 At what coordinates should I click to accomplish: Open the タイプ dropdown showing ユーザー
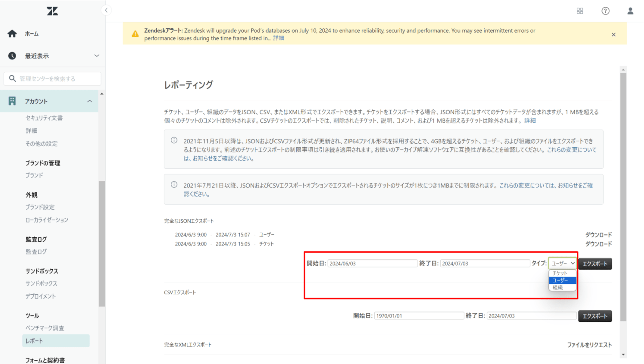563,263
